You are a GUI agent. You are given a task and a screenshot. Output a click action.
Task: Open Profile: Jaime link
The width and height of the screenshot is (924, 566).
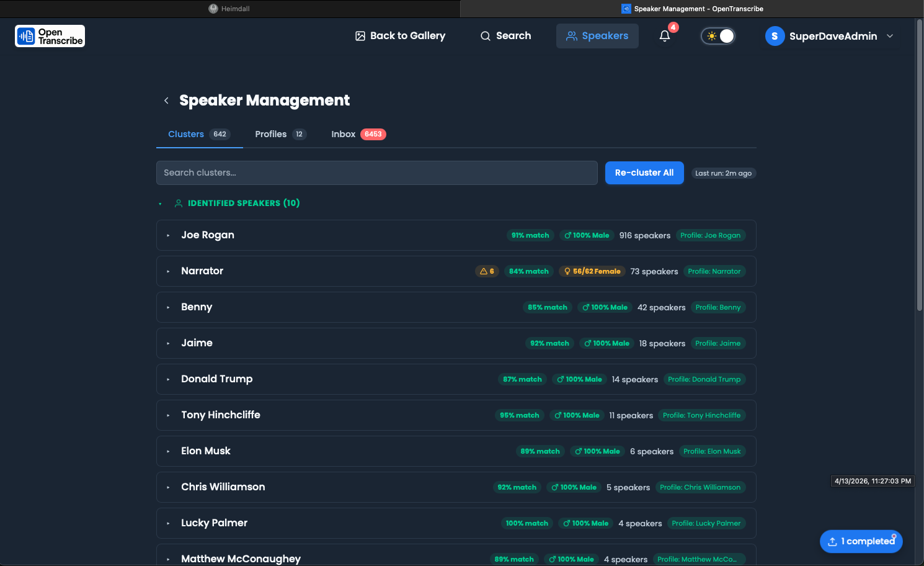(718, 343)
